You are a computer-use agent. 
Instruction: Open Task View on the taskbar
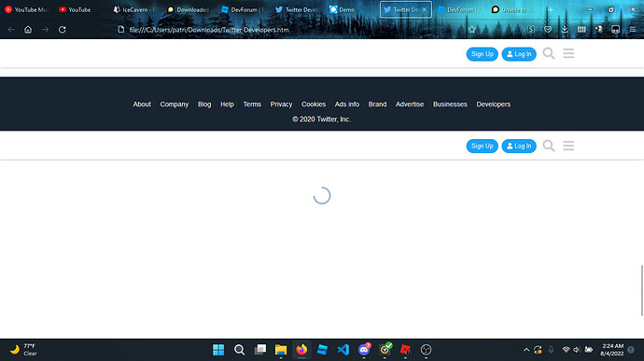click(x=260, y=350)
